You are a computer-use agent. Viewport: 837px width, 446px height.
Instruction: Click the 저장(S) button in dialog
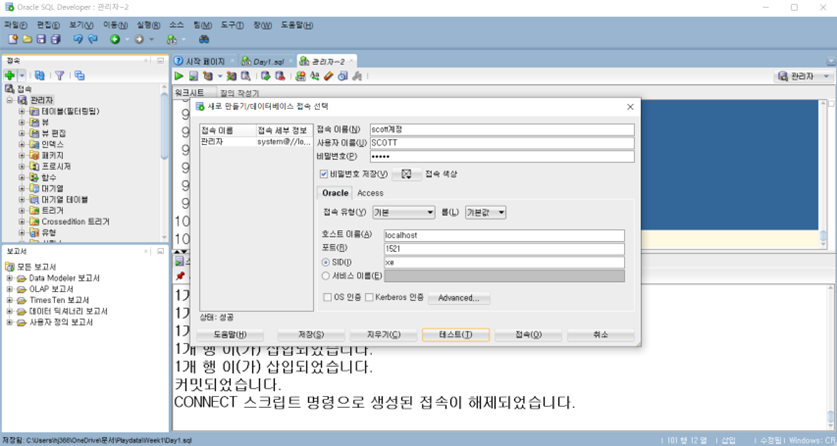tap(311, 334)
